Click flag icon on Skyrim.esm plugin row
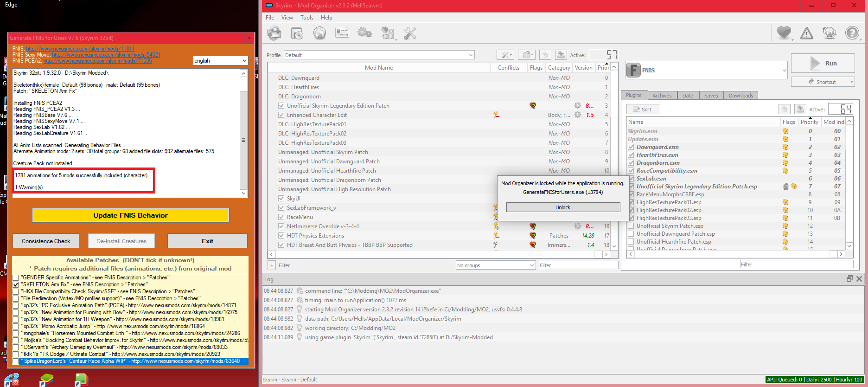 click(785, 131)
